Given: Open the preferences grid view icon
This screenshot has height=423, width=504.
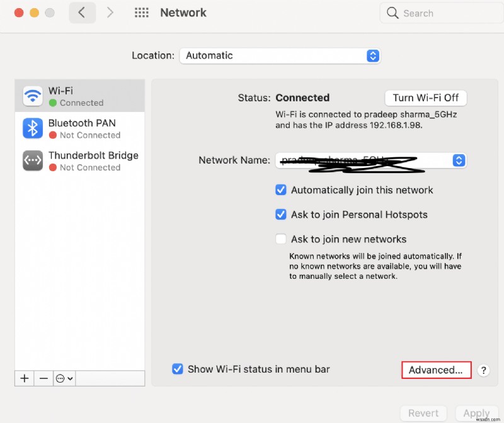Looking at the screenshot, I should (x=141, y=13).
